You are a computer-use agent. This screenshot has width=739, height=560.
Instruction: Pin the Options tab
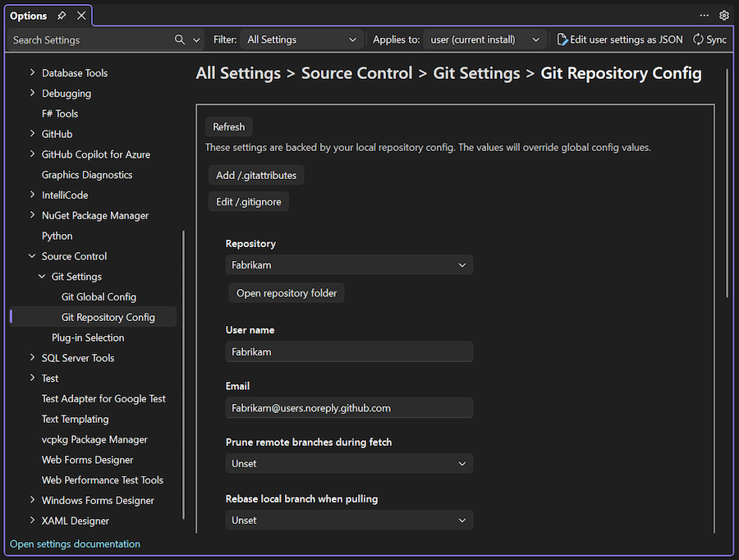point(62,15)
